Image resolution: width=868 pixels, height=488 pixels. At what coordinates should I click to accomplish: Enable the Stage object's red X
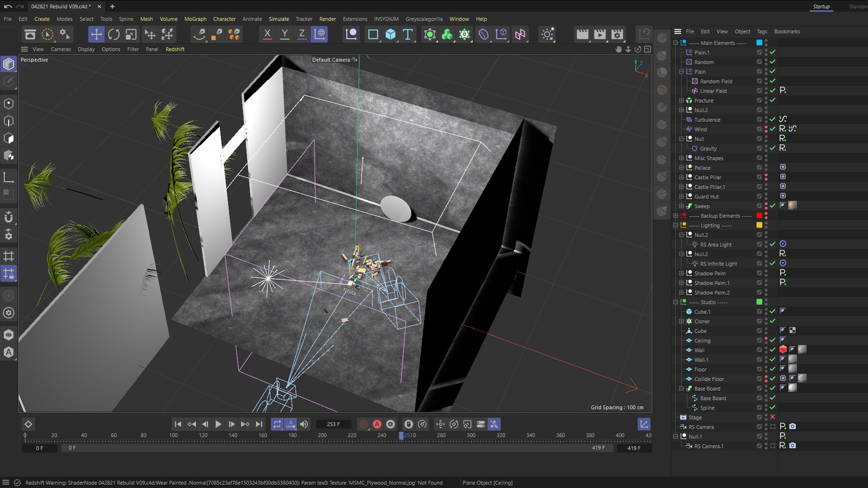(773, 417)
